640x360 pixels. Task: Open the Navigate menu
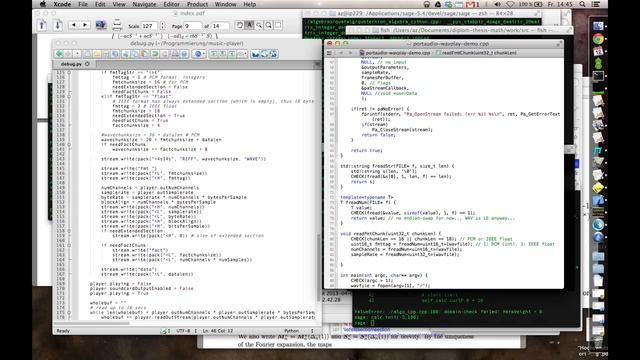point(144,4)
